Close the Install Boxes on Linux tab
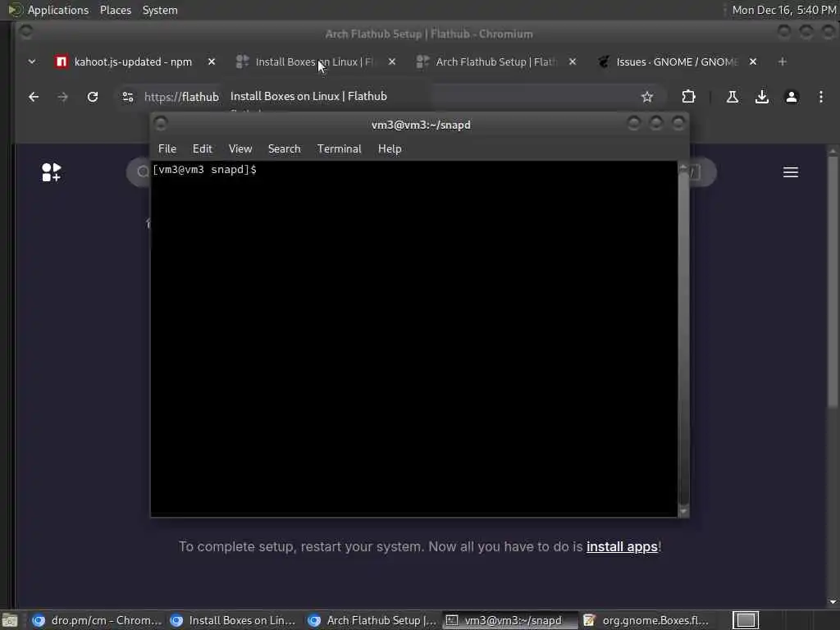This screenshot has width=840, height=630. click(x=392, y=62)
